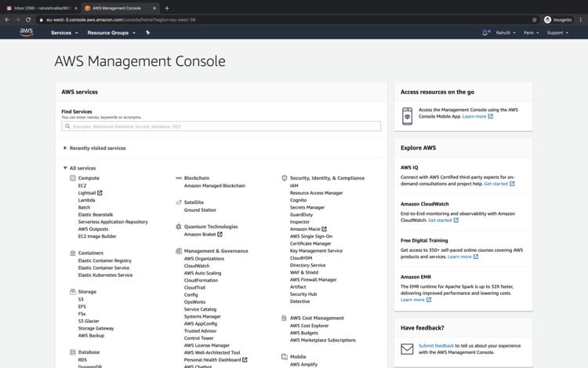Bookmark this page with the star icon
The image size is (588, 368).
[535, 20]
